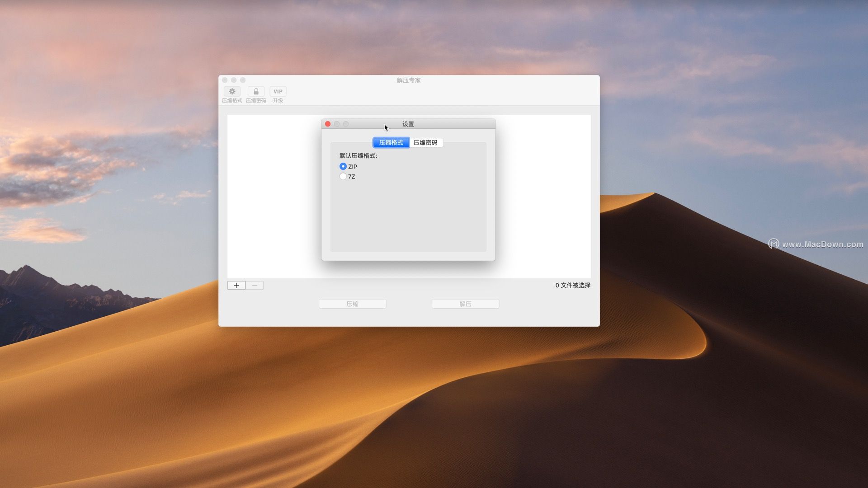Image resolution: width=868 pixels, height=488 pixels.
Task: Click the gear icon for 压缩格式
Action: (232, 92)
